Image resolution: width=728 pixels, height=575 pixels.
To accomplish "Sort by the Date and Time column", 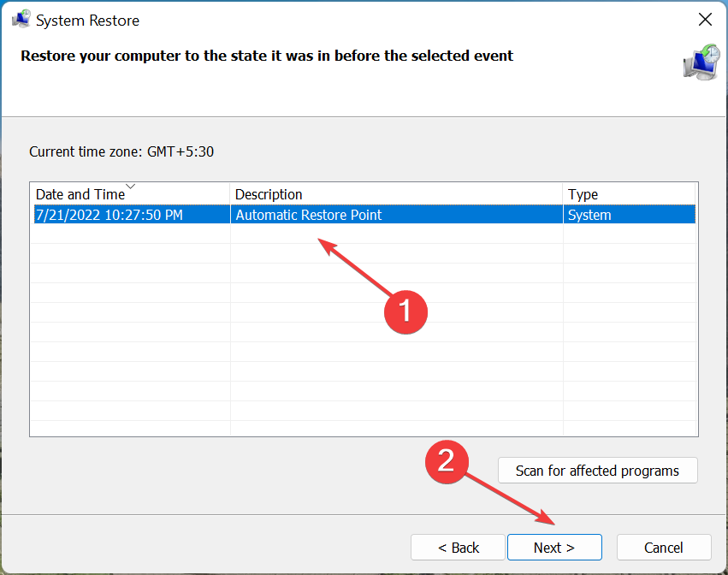I will pyautogui.click(x=130, y=194).
